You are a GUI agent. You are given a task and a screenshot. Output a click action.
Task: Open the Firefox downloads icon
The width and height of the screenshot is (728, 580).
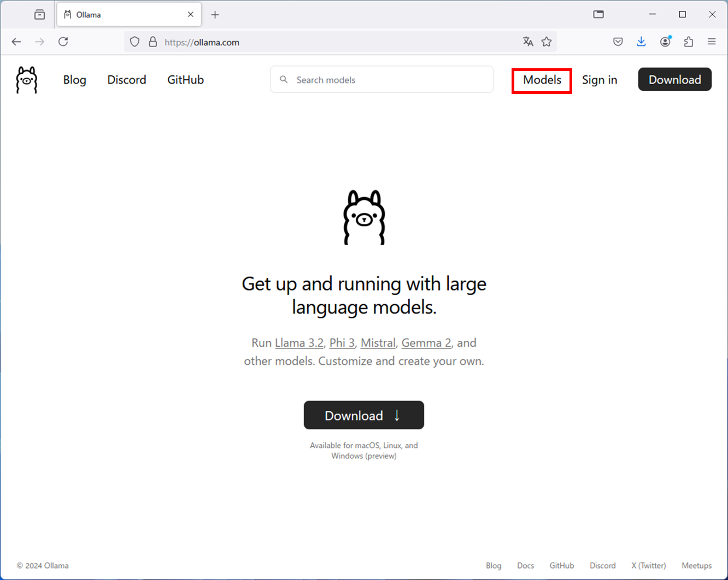tap(641, 42)
